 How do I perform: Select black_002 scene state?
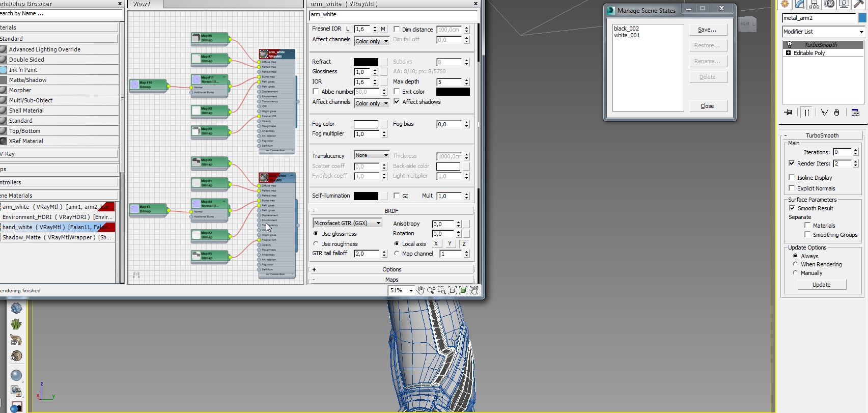coord(626,29)
